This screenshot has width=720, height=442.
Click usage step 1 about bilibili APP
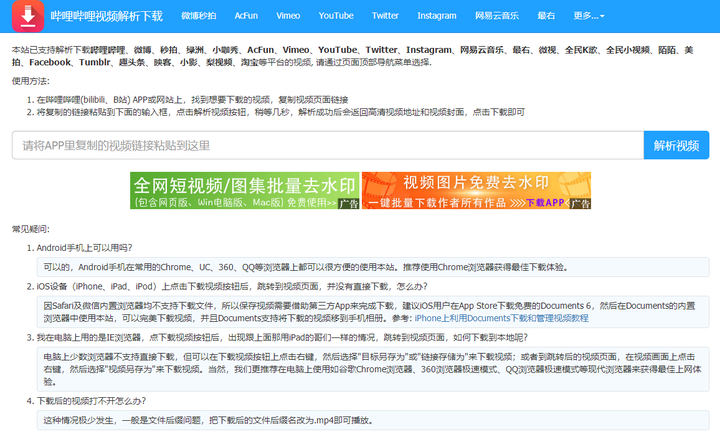[192, 100]
